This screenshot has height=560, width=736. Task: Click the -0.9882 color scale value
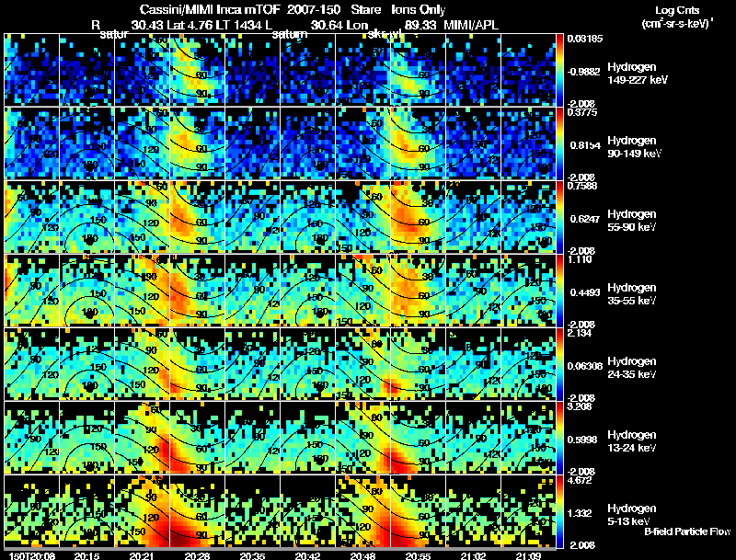click(584, 72)
